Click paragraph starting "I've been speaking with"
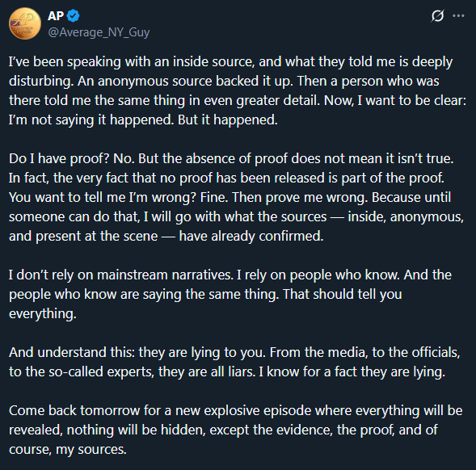Viewport: 476px width, 470px height. pos(238,90)
